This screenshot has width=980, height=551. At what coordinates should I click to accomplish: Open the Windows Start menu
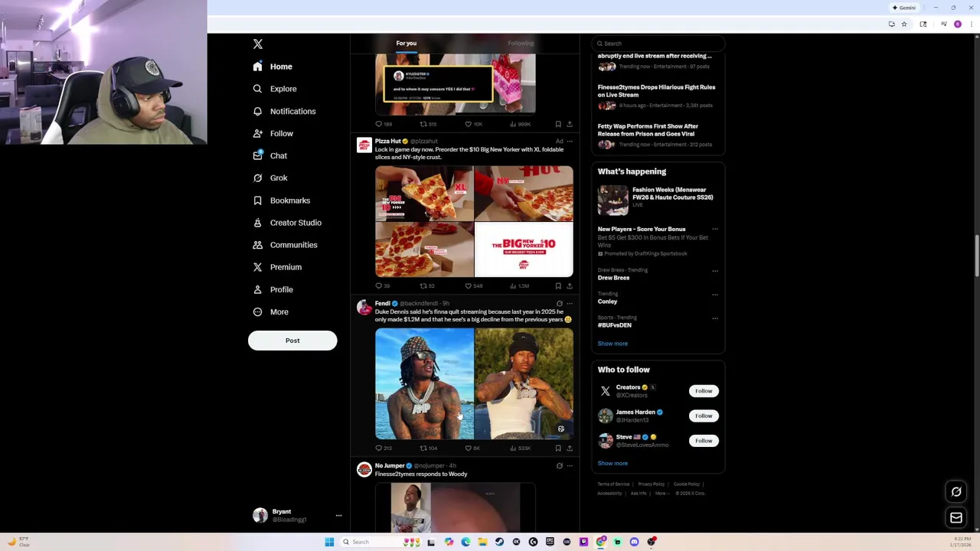coord(329,542)
